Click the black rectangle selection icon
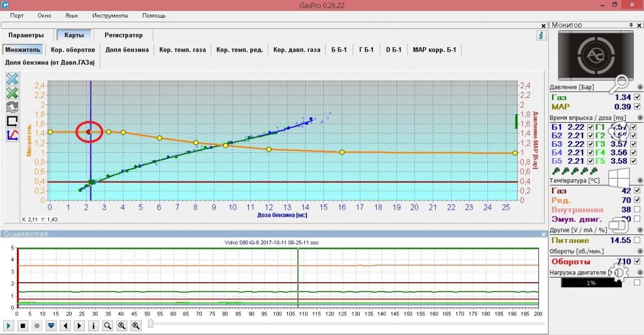This screenshot has width=644, height=335. (x=12, y=120)
